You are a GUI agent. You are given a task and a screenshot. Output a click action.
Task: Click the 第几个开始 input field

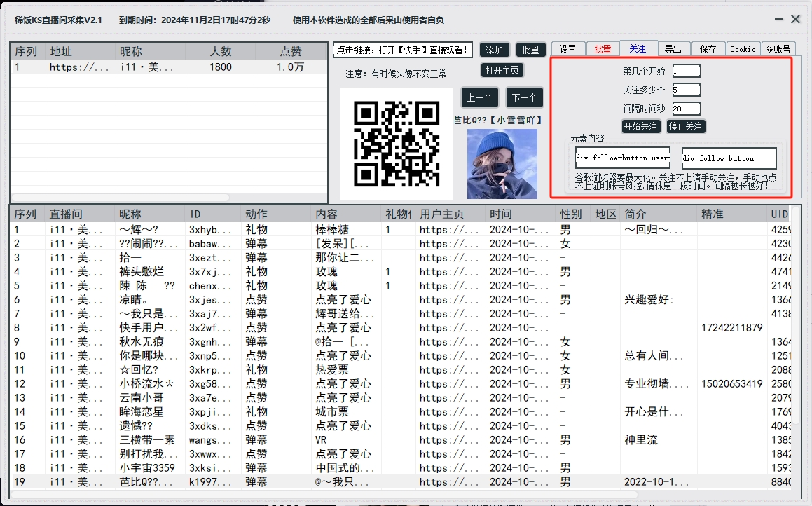tap(686, 70)
